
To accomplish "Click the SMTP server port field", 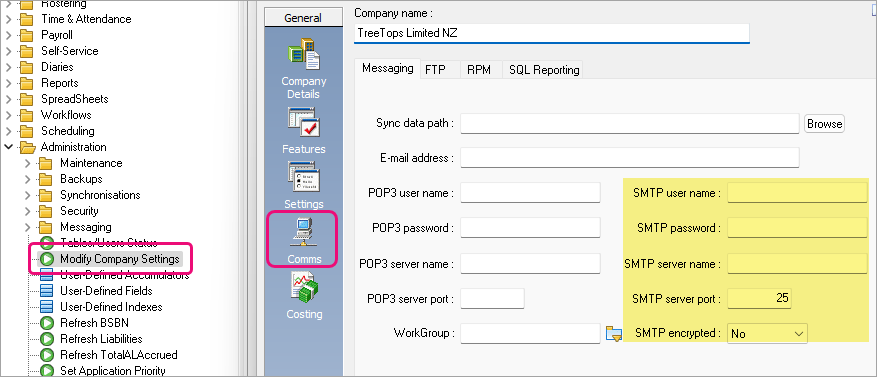I will pos(759,298).
